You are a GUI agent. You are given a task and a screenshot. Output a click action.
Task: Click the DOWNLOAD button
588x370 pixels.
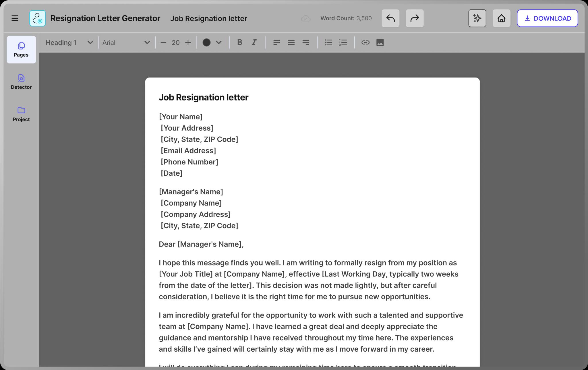click(x=547, y=18)
